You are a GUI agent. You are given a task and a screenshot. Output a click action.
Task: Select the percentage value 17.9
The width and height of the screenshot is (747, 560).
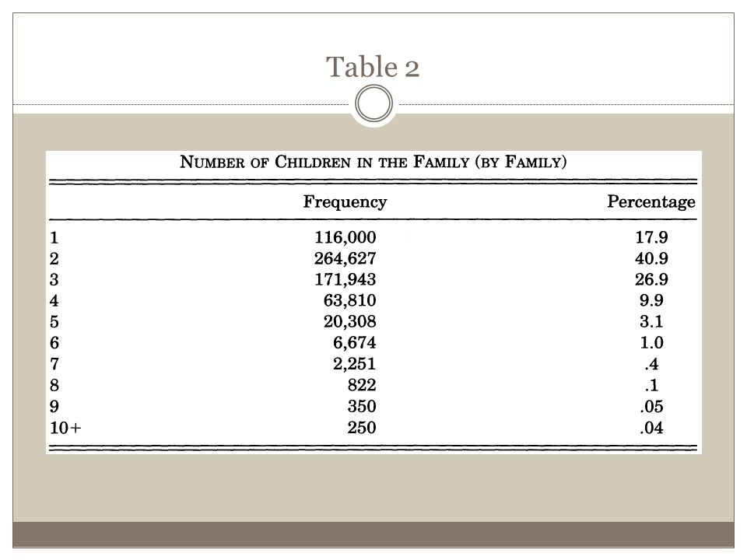tap(651, 237)
